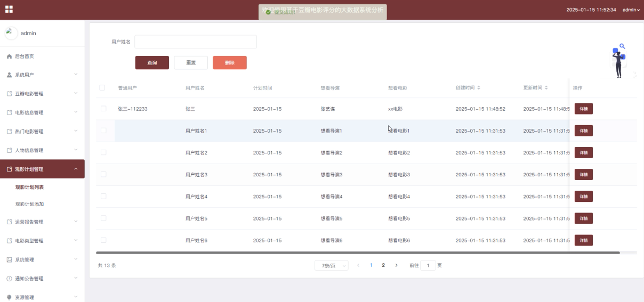644x302 pixels.
Task: Check the row for 用户姓名4
Action: pyautogui.click(x=103, y=197)
